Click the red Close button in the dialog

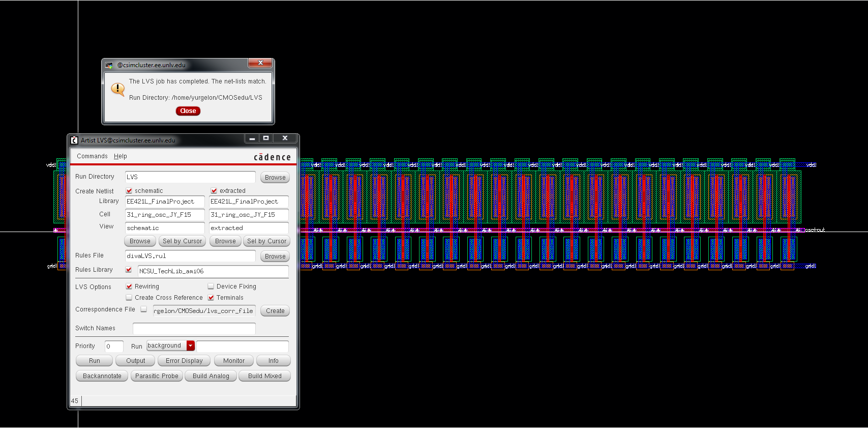point(188,111)
